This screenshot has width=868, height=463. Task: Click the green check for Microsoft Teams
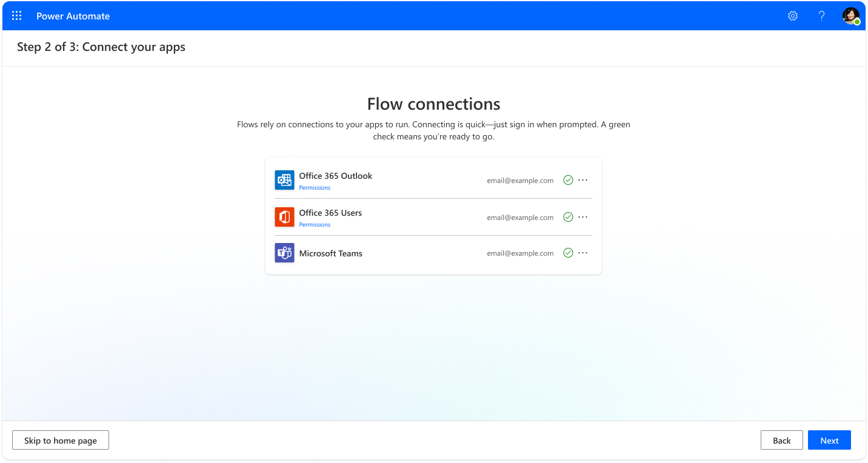tap(568, 253)
